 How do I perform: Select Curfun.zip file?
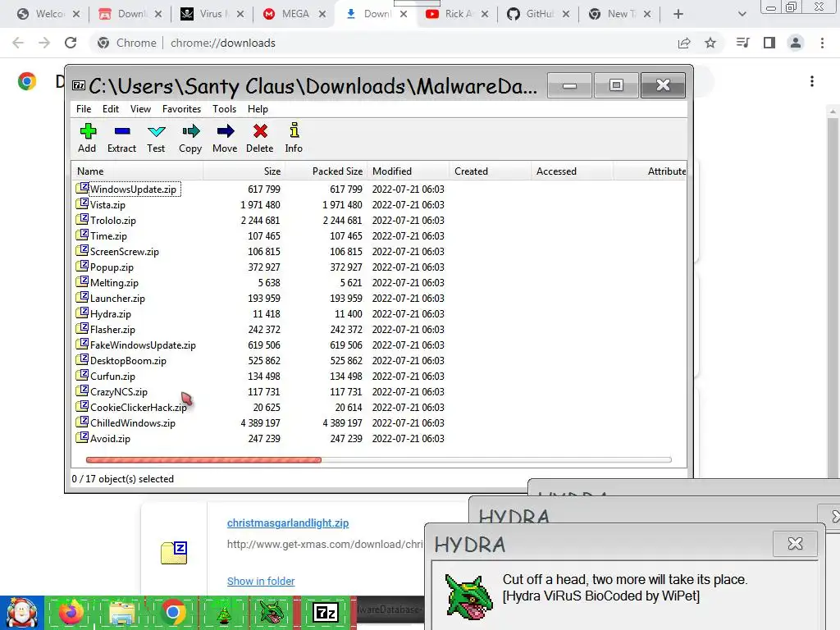pyautogui.click(x=112, y=376)
